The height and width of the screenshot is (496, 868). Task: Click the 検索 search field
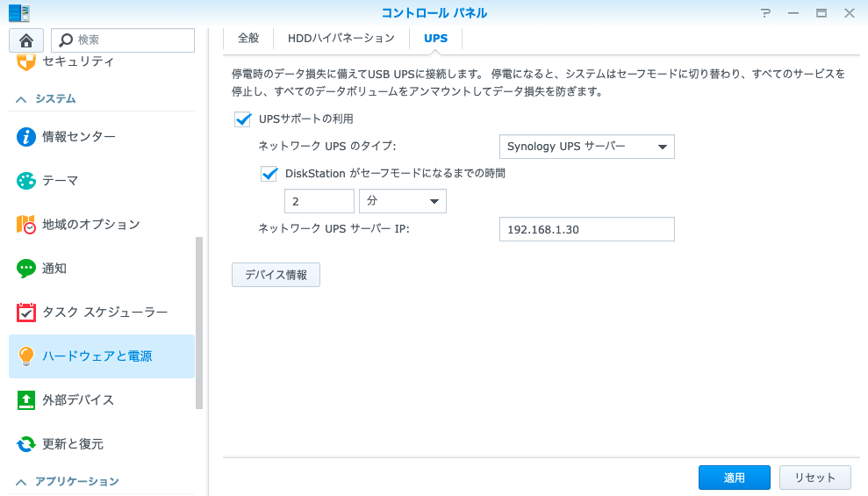point(123,40)
